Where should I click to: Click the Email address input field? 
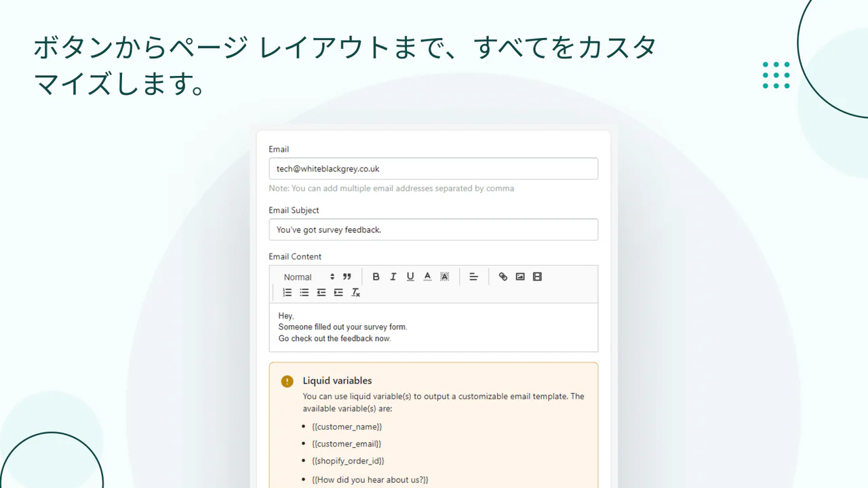pyautogui.click(x=433, y=169)
